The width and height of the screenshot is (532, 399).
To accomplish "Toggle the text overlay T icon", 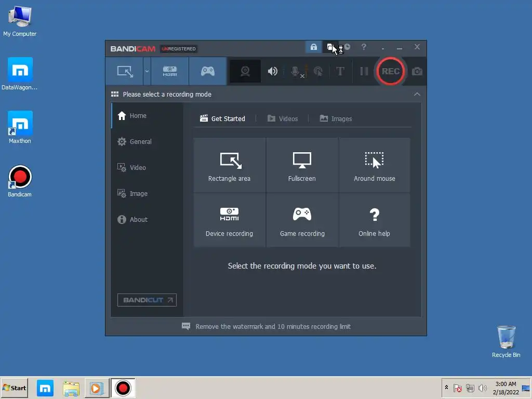I will (340, 71).
